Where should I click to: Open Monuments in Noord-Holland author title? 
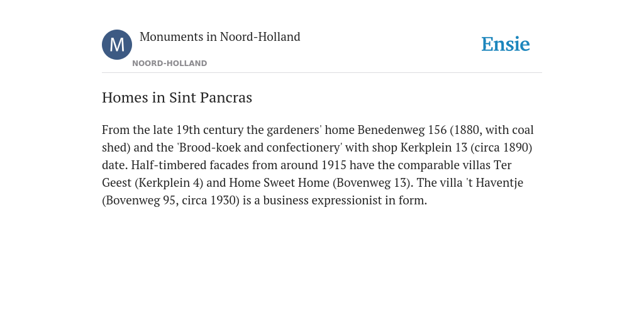(219, 36)
